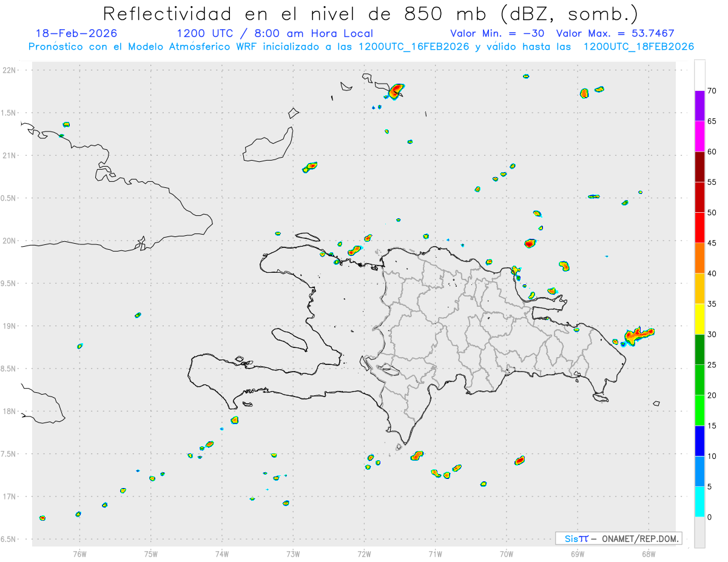Click the "20N" latitude label
The height and width of the screenshot is (562, 728).
10,241
